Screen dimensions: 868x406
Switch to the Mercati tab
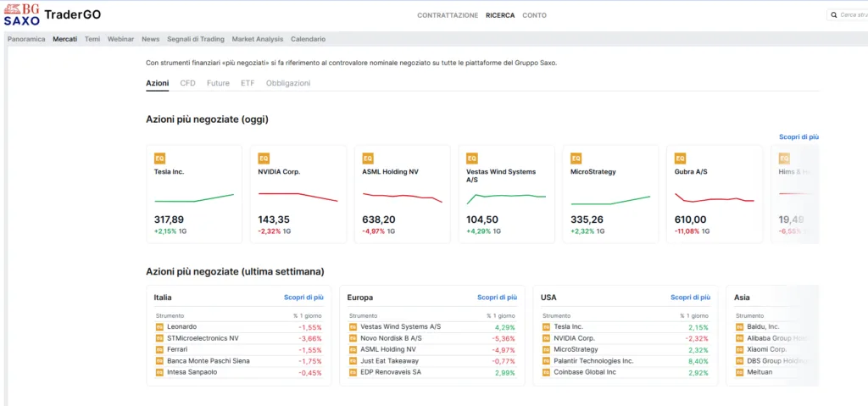[x=64, y=39]
